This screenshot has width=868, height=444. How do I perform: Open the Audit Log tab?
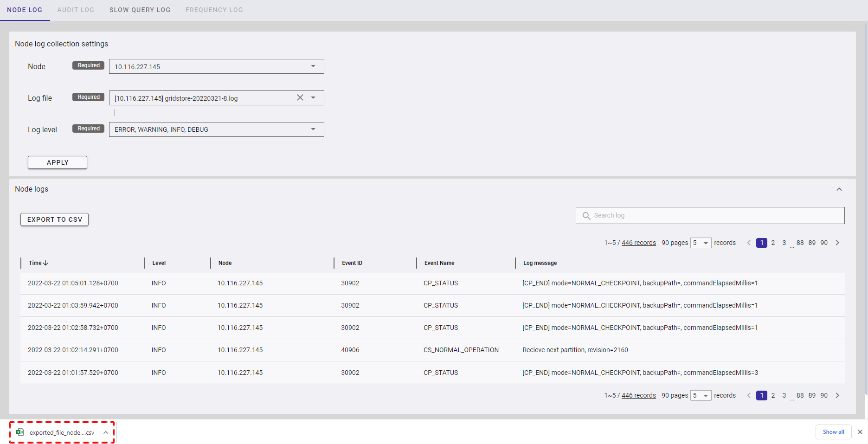tap(76, 10)
